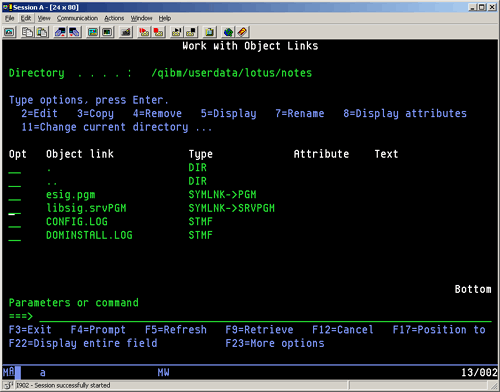This screenshot has height=392, width=500.
Task: Click the Attribute column header
Action: click(321, 154)
